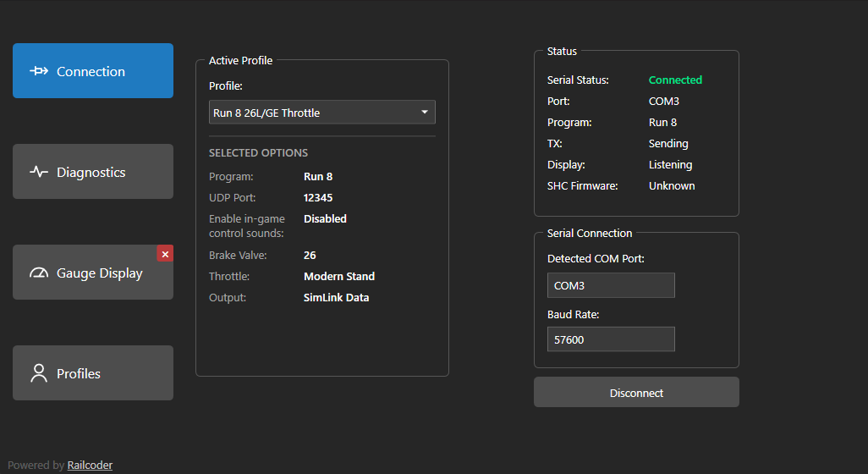Click the TX status Sending
This screenshot has width=868, height=474.
(668, 143)
